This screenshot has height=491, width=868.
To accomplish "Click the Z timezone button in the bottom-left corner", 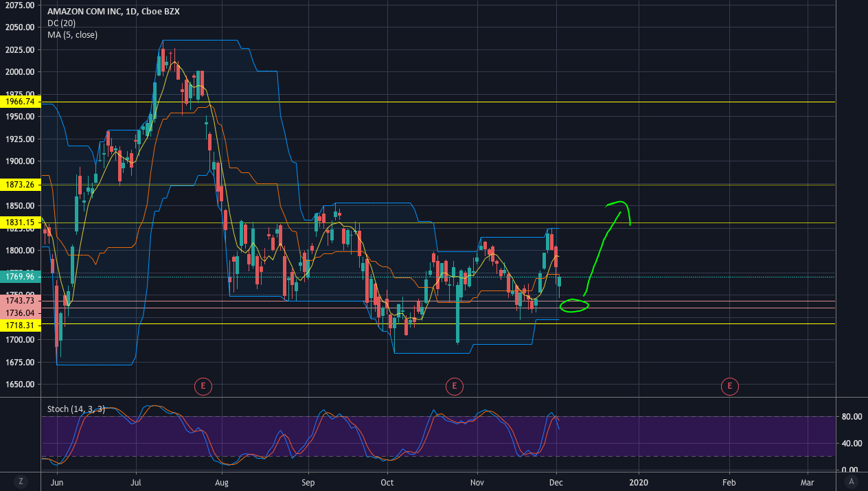I will (21, 483).
